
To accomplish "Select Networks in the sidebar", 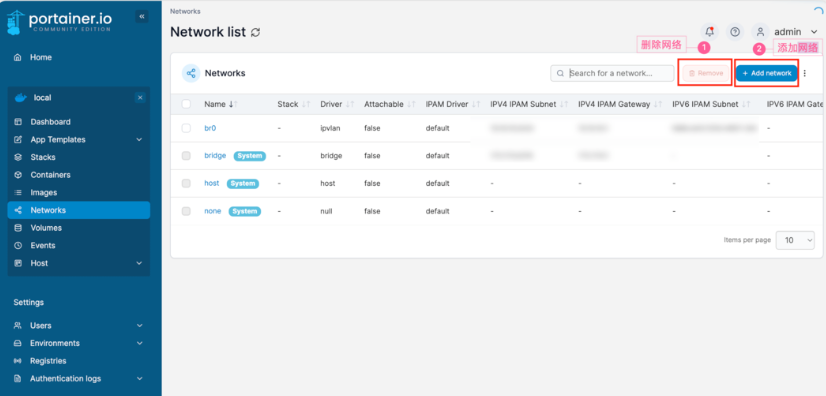I will 78,210.
